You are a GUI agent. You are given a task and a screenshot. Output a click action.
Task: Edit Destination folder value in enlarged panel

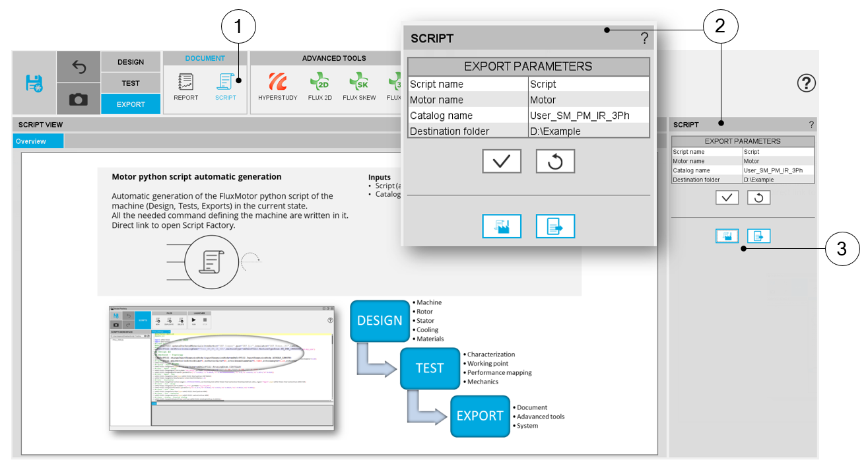click(589, 131)
